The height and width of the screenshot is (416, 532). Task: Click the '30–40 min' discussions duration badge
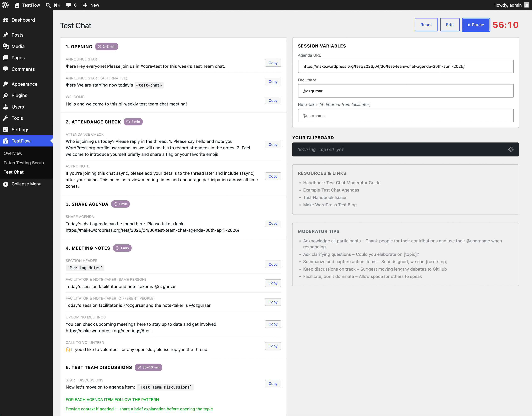click(x=148, y=367)
